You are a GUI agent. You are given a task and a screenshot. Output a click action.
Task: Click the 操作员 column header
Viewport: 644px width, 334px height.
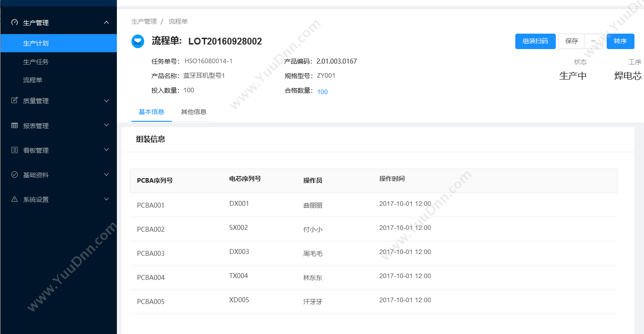[x=313, y=180]
